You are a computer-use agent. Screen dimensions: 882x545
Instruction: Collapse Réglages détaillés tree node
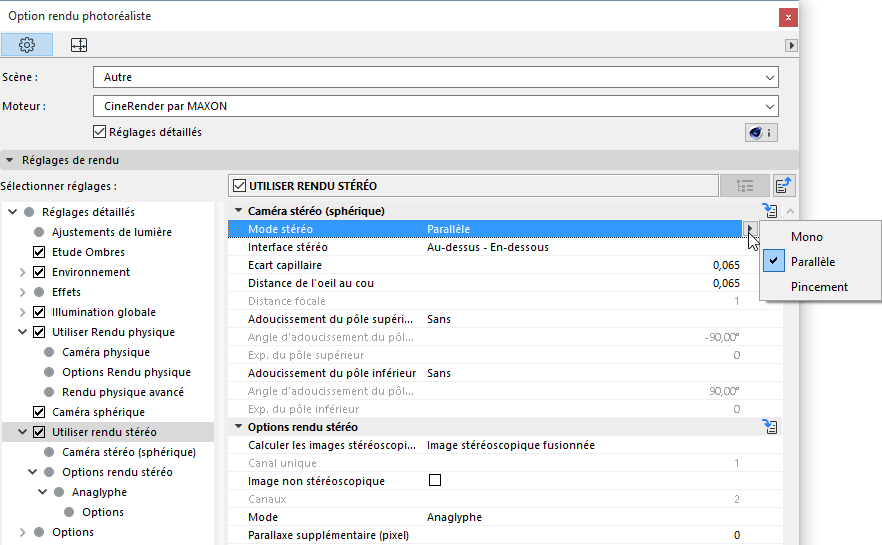point(12,212)
